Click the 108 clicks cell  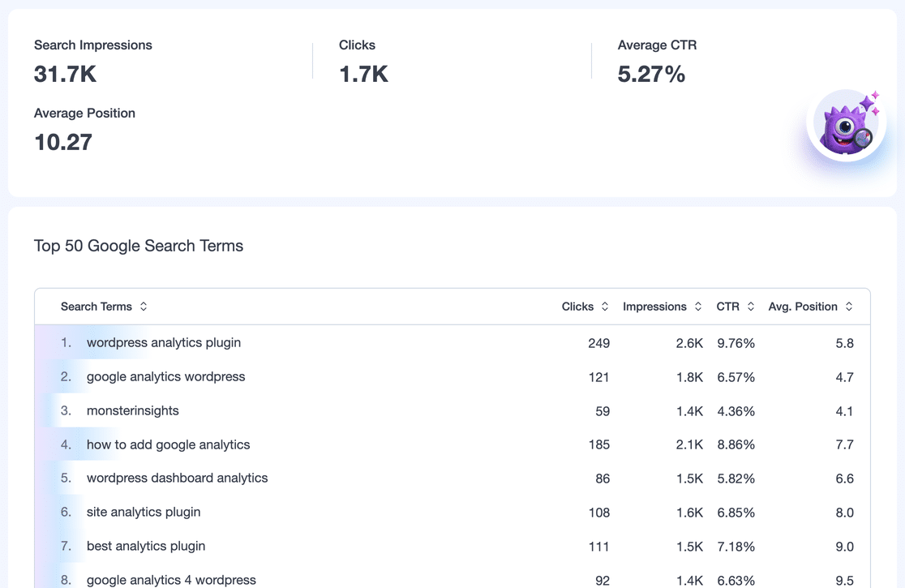599,513
